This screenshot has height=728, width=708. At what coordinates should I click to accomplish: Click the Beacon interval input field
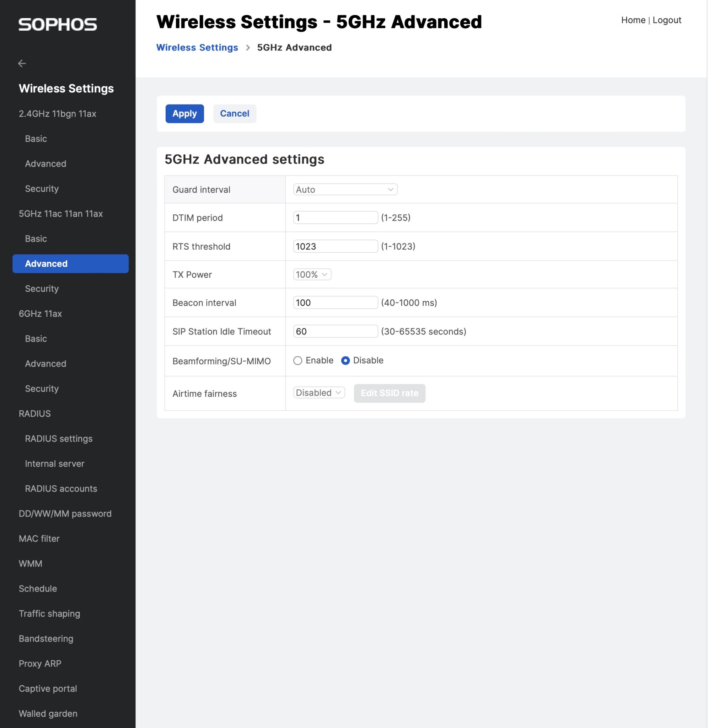pyautogui.click(x=335, y=303)
